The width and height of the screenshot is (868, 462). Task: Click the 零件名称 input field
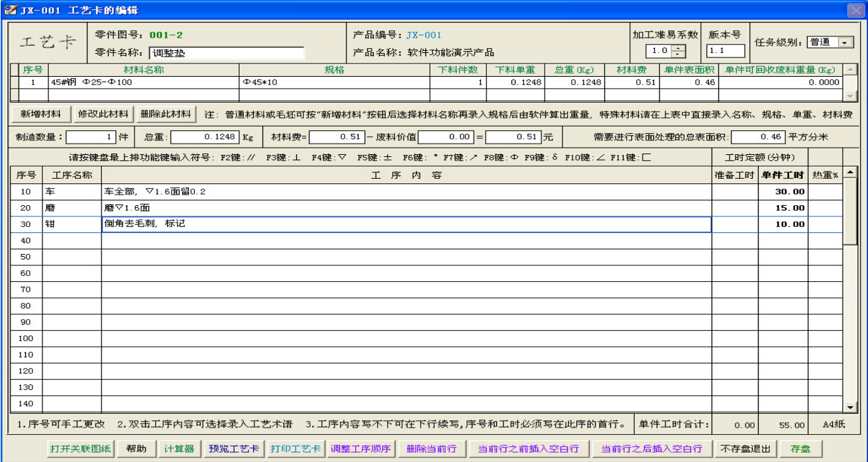click(227, 54)
